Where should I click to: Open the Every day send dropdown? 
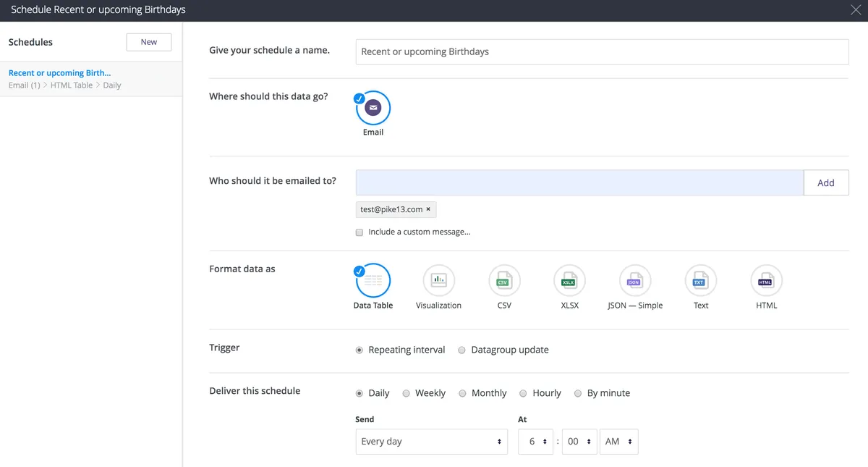432,442
